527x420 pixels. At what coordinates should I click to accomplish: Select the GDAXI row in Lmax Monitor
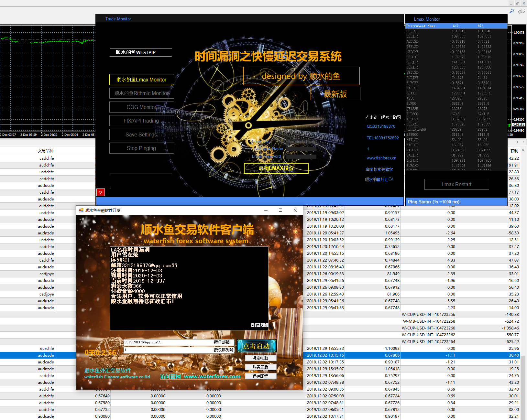(456, 93)
